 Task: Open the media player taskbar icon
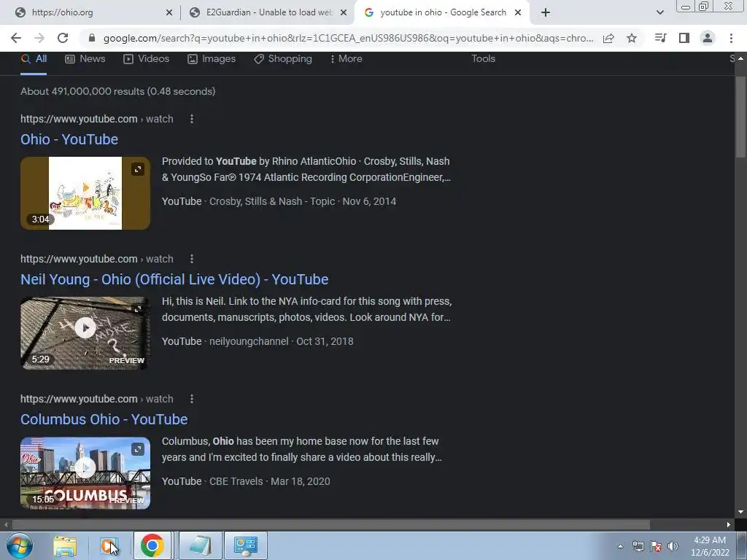(x=109, y=545)
